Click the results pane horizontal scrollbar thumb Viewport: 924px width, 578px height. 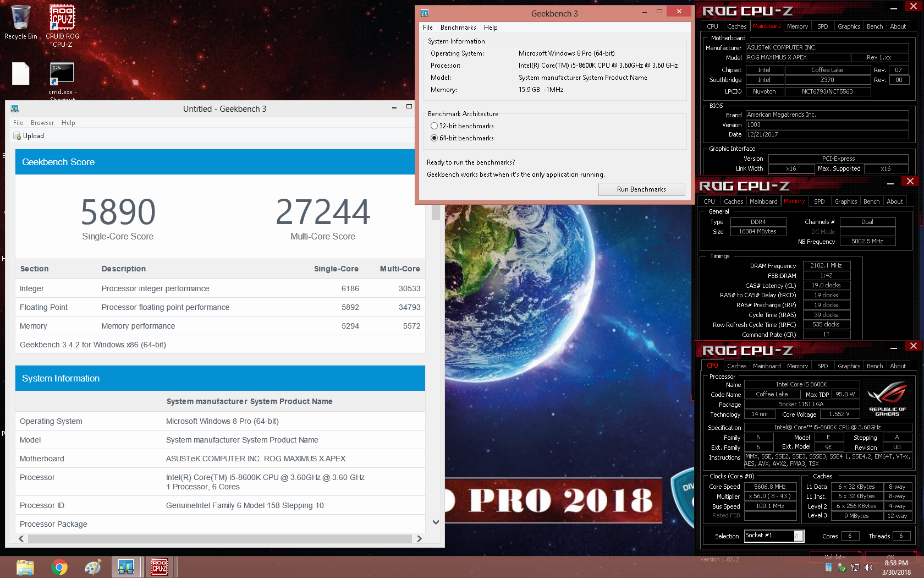pos(220,539)
